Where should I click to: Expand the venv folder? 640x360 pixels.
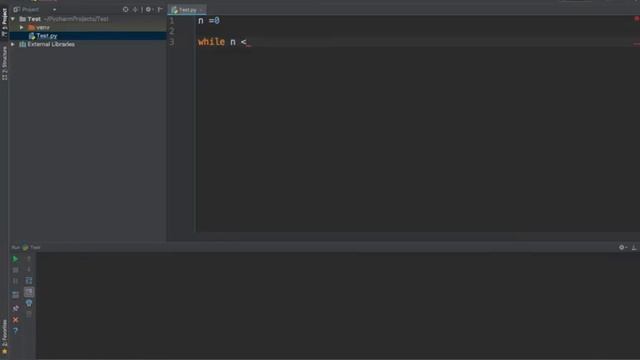tap(22, 27)
